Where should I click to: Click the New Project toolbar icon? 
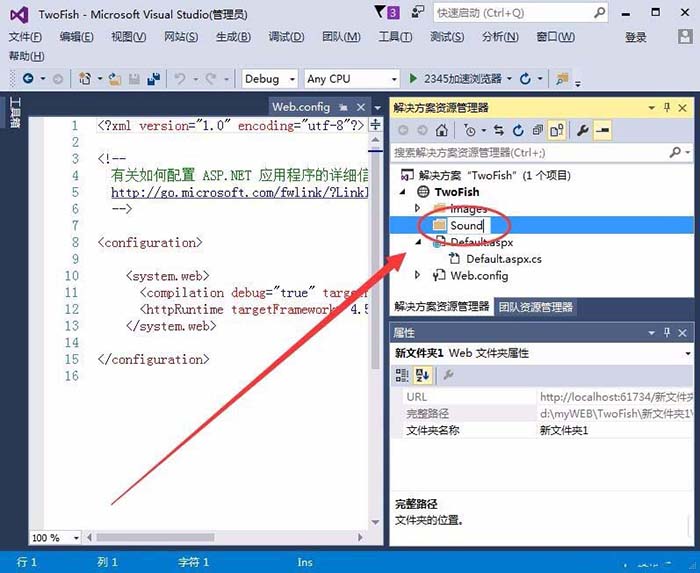[85, 79]
